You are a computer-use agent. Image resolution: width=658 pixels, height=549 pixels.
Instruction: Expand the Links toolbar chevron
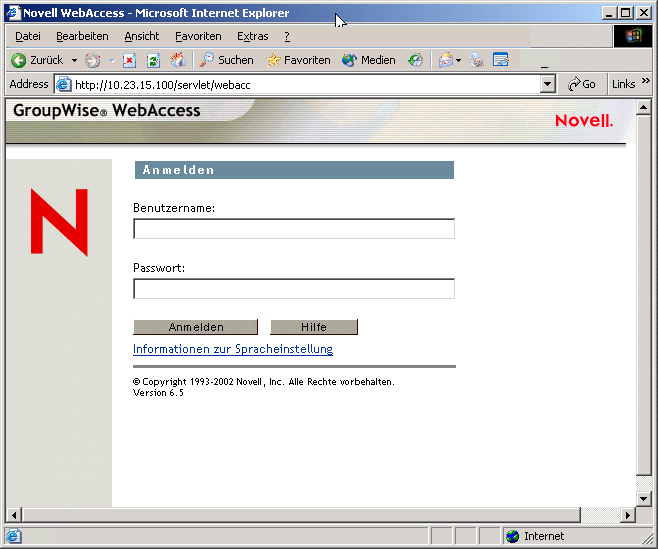coord(646,81)
